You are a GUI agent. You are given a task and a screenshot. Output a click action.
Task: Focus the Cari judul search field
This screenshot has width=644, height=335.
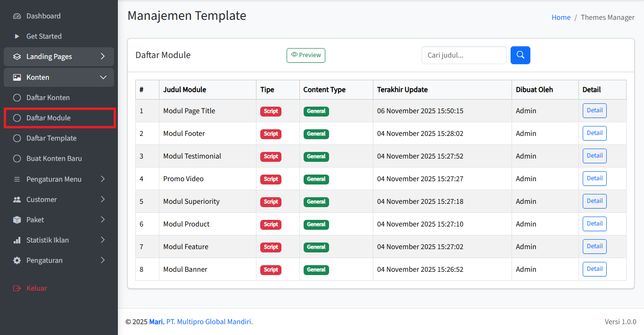pyautogui.click(x=463, y=55)
